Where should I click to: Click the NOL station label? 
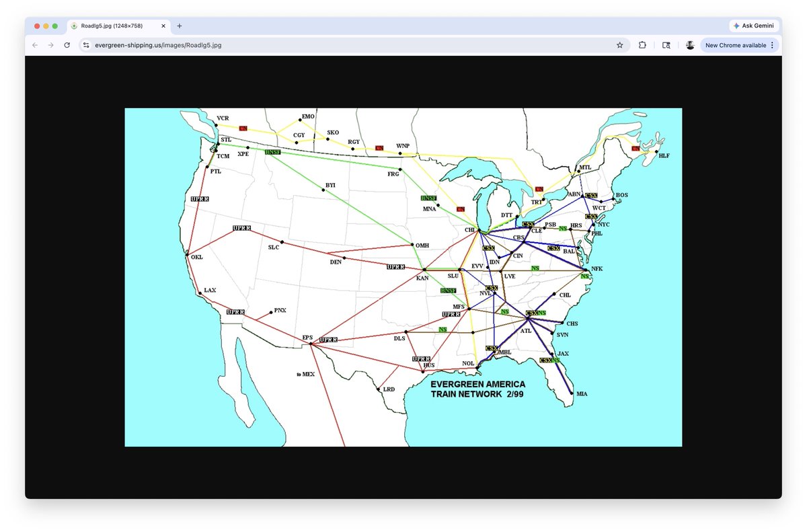[468, 364]
